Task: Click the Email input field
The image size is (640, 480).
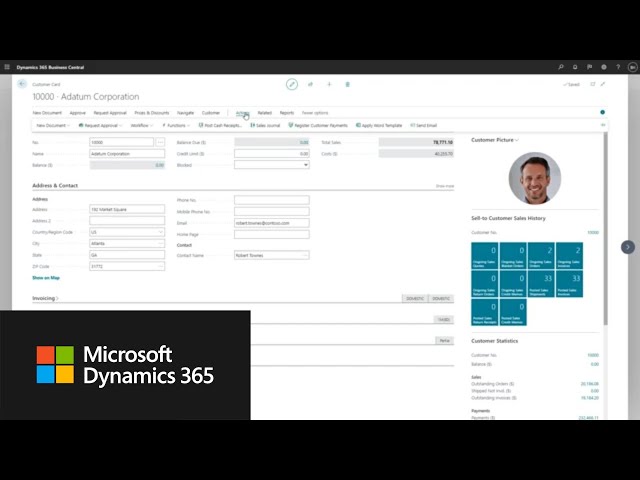Action: (x=271, y=222)
